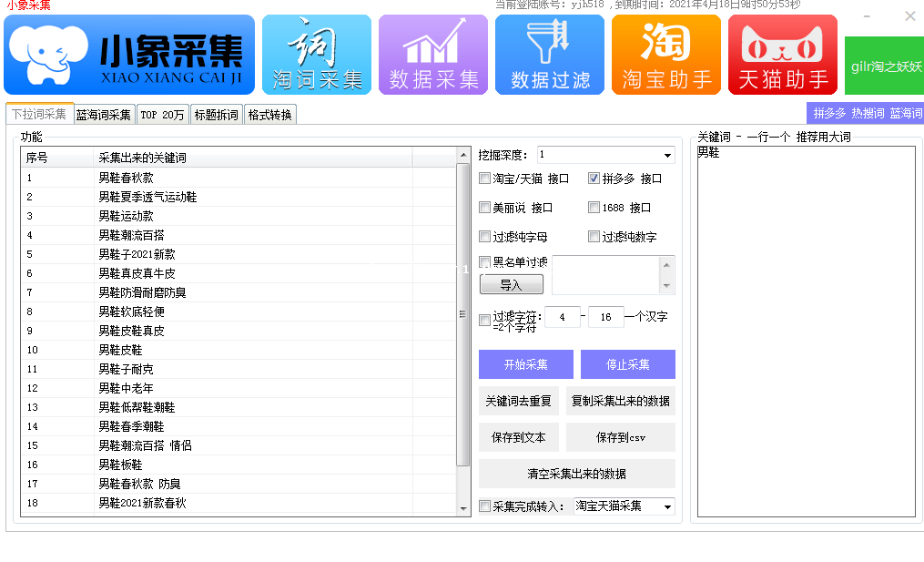Click into the blacklist text box
This screenshot has height=562, width=924.
click(605, 275)
